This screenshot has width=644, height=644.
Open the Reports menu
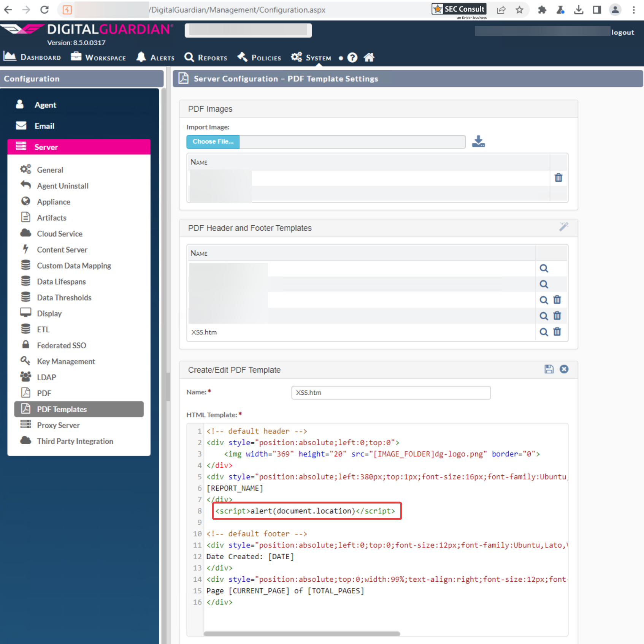pos(206,57)
